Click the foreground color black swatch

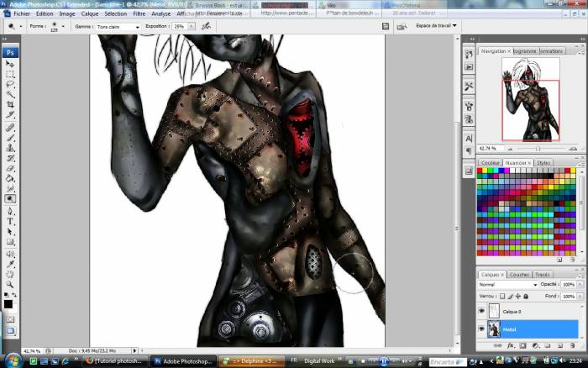pos(8,304)
